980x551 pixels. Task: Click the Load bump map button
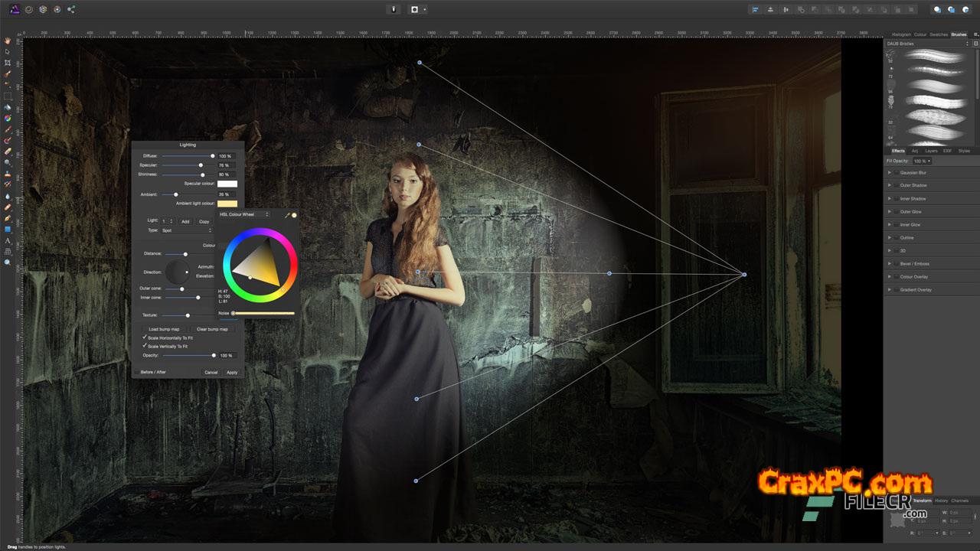pyautogui.click(x=164, y=329)
